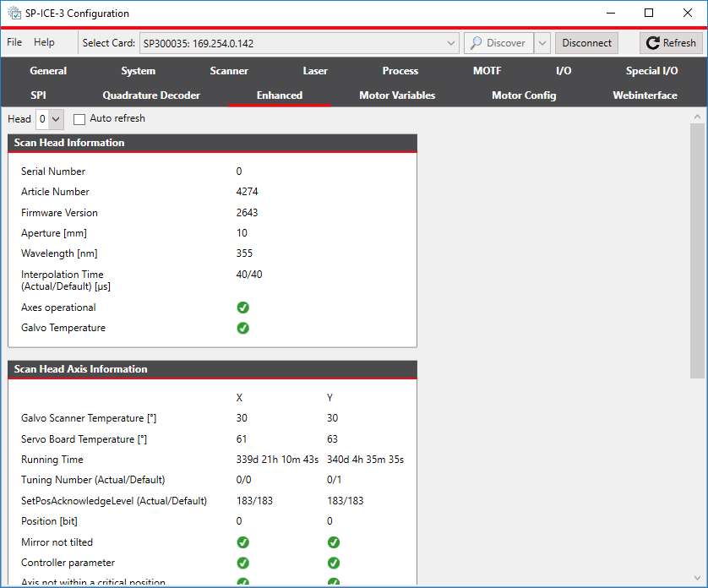Click the Article Number value 4274
The image size is (708, 588).
[x=247, y=192]
